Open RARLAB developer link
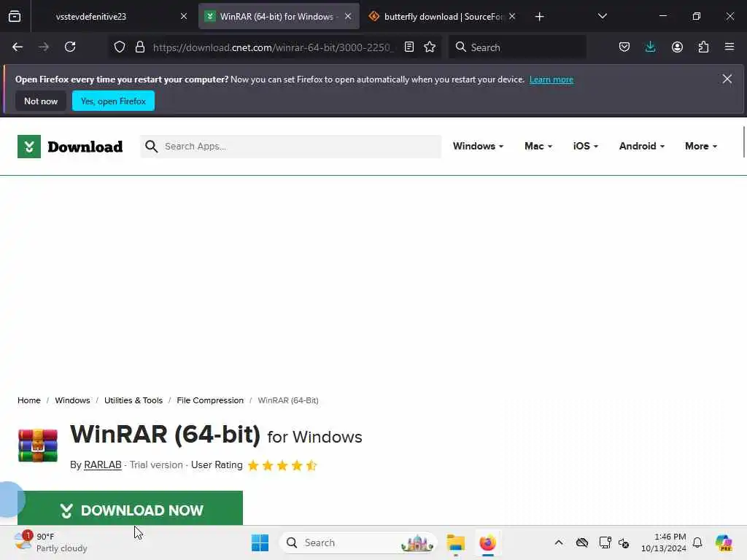 (102, 464)
